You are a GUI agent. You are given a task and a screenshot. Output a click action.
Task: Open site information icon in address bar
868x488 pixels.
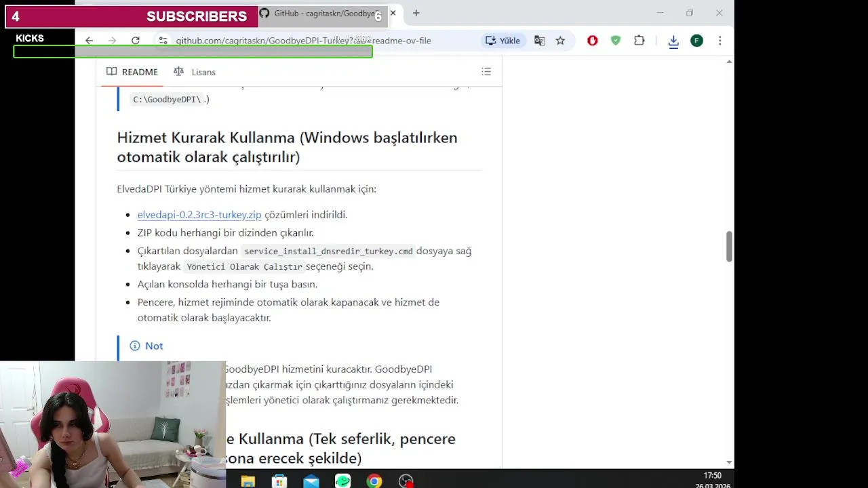pyautogui.click(x=163, y=41)
